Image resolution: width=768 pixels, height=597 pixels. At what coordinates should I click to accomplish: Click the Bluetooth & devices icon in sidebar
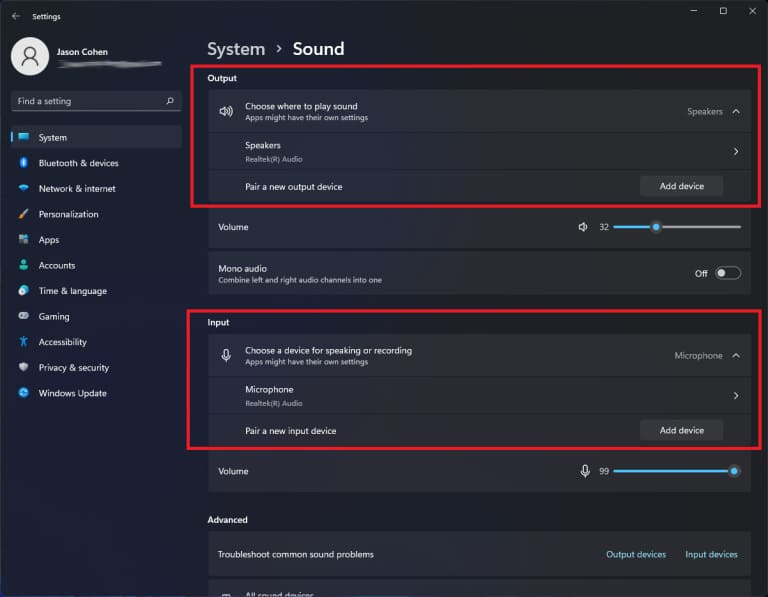coord(23,163)
